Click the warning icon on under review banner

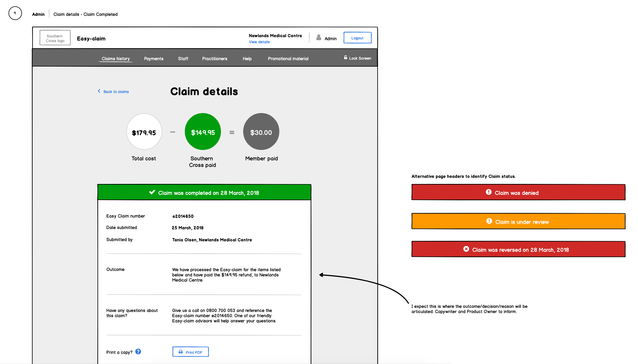point(489,221)
